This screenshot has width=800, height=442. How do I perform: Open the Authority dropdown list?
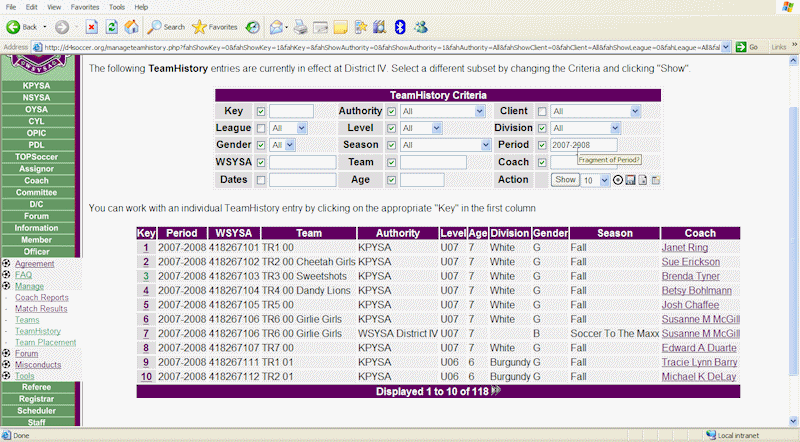click(x=443, y=111)
